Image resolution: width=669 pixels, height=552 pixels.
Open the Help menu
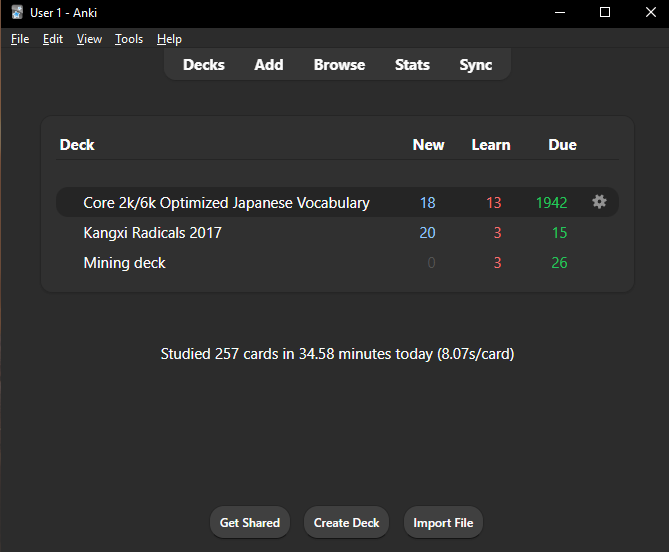click(169, 39)
